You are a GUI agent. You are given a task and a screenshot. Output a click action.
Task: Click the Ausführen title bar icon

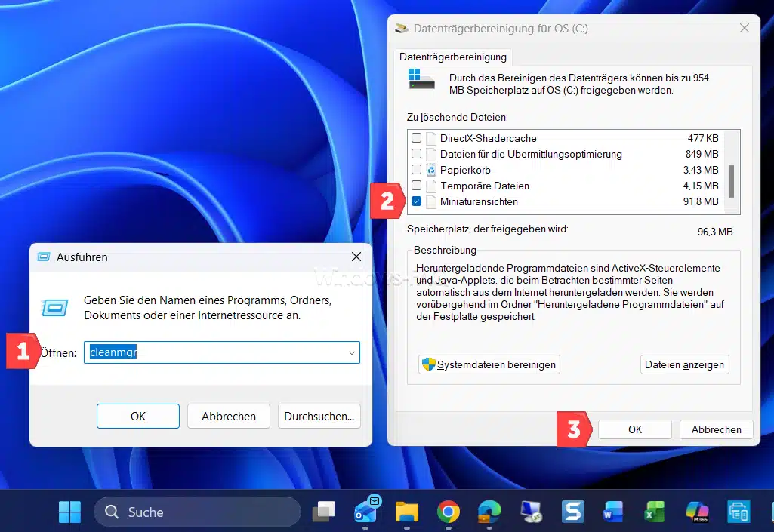(x=44, y=257)
